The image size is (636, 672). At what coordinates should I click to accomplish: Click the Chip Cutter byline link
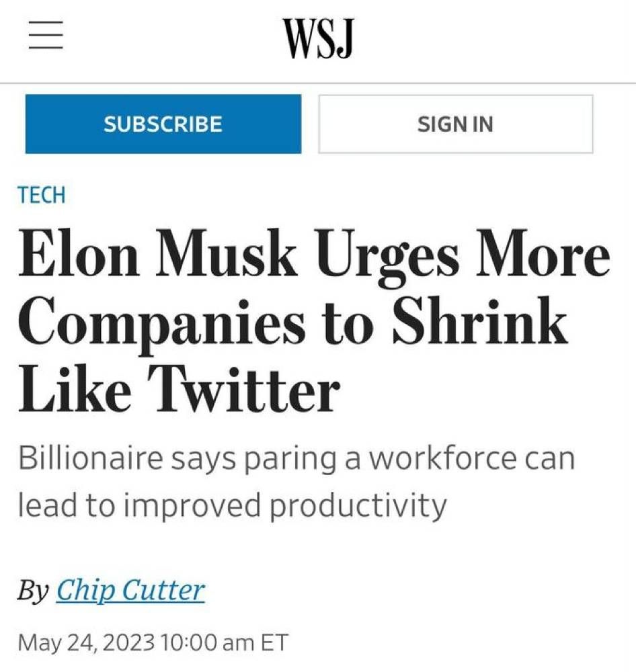click(132, 589)
